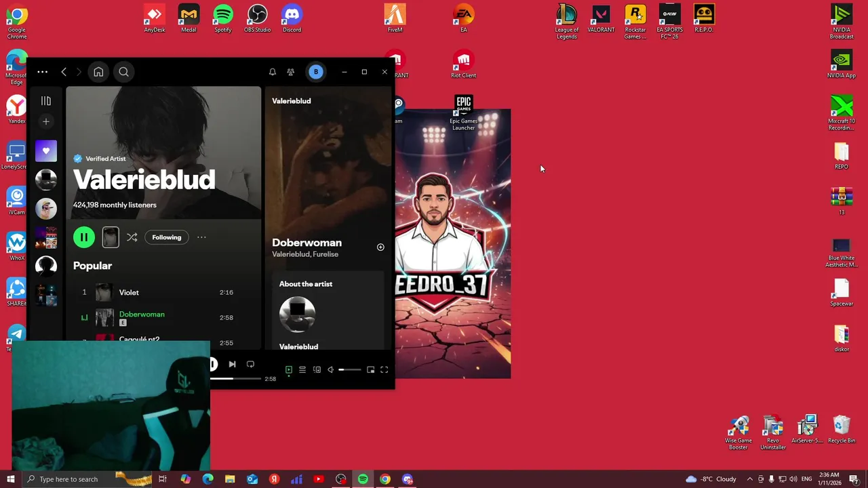
Task: Open Spotify's three-dot main menu
Action: (x=42, y=72)
